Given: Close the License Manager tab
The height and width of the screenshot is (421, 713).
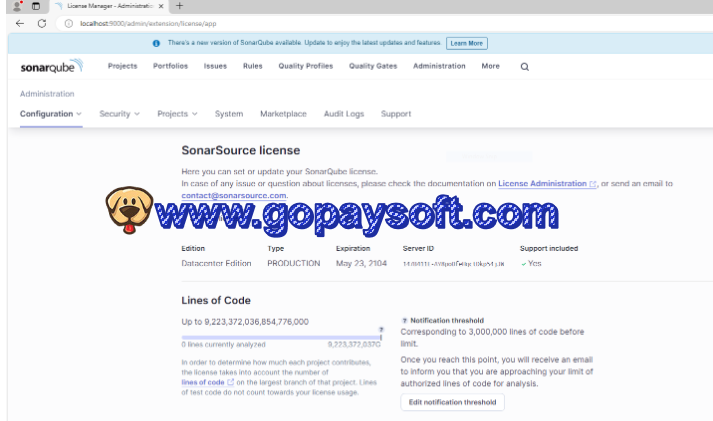Looking at the screenshot, I should (x=161, y=6).
